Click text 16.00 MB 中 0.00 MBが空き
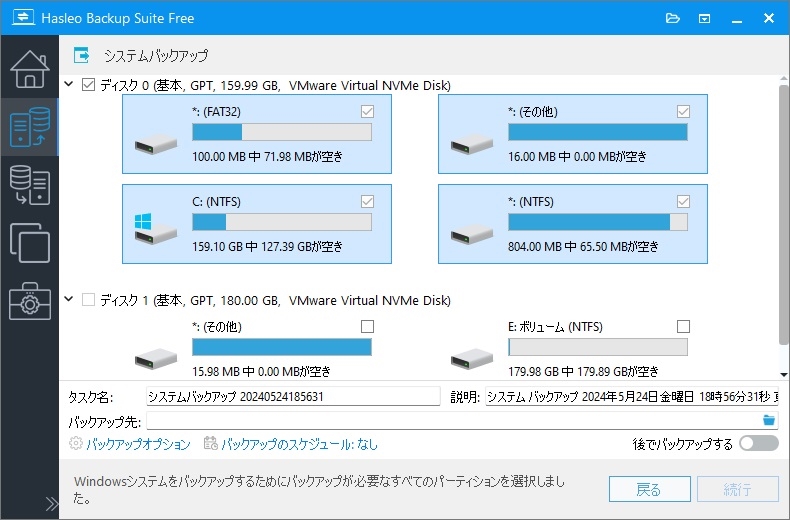The image size is (790, 520). pyautogui.click(x=577, y=156)
